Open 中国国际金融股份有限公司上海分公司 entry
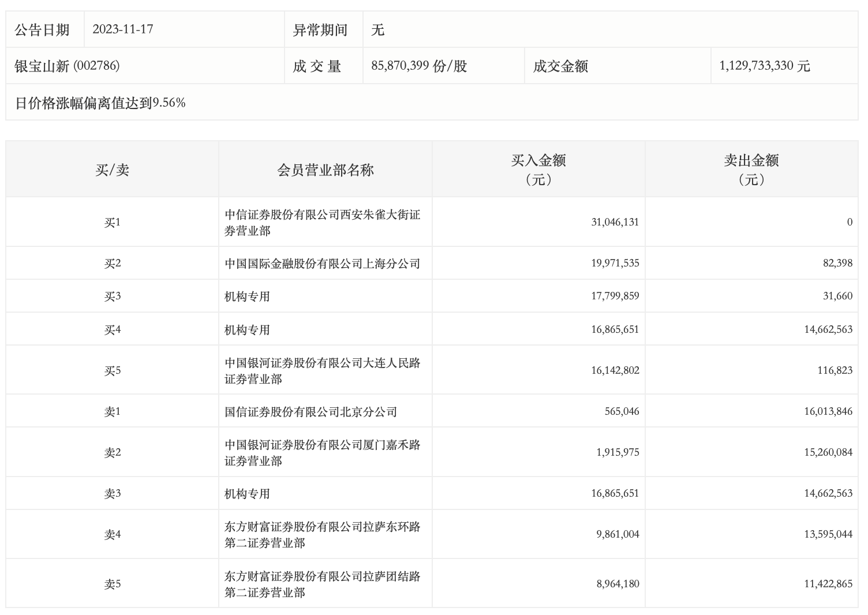Screen dimensions: 868x615 click(x=322, y=264)
